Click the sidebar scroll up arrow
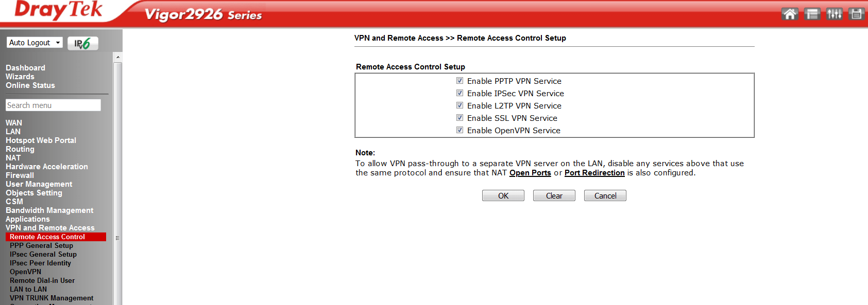The width and height of the screenshot is (868, 305). (118, 57)
